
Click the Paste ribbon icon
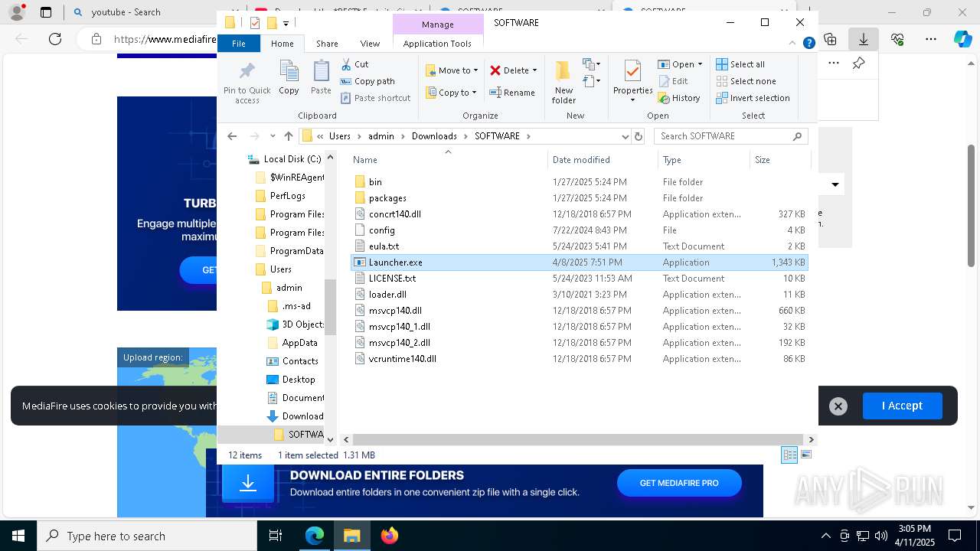point(321,77)
